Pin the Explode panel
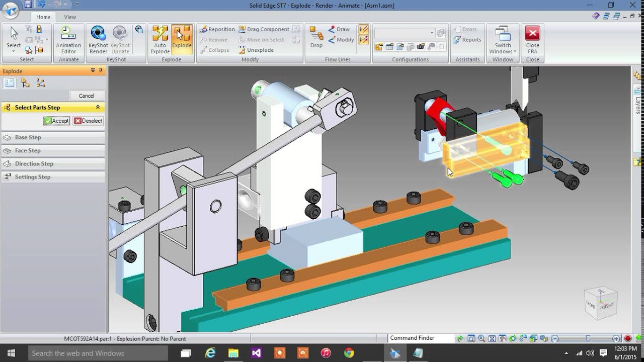 pos(101,71)
